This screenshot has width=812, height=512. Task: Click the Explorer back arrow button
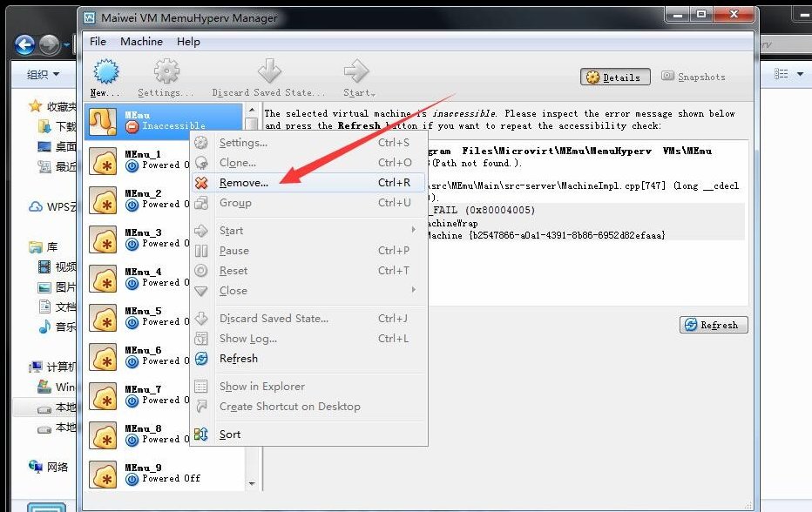coord(24,45)
